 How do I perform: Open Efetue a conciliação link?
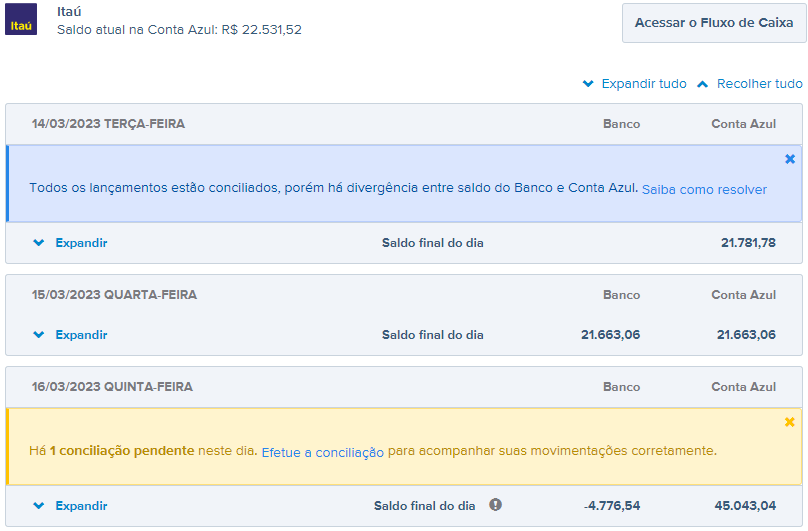coord(323,453)
